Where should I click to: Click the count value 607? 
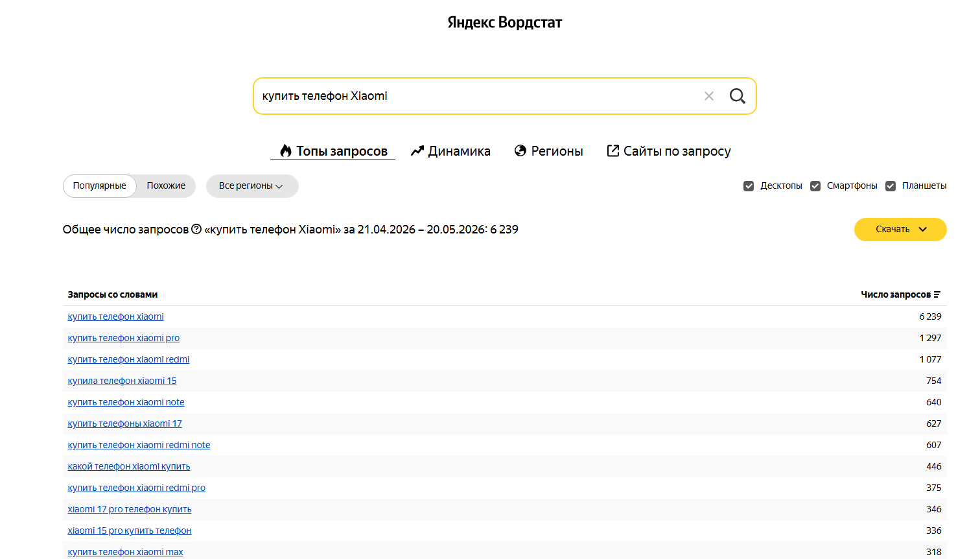(x=934, y=445)
